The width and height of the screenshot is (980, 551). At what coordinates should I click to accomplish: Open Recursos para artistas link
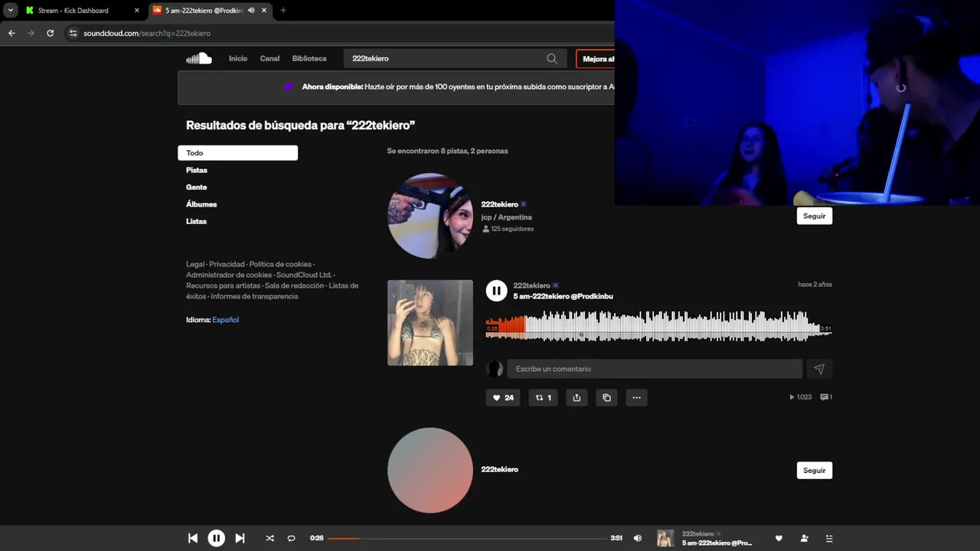[223, 285]
